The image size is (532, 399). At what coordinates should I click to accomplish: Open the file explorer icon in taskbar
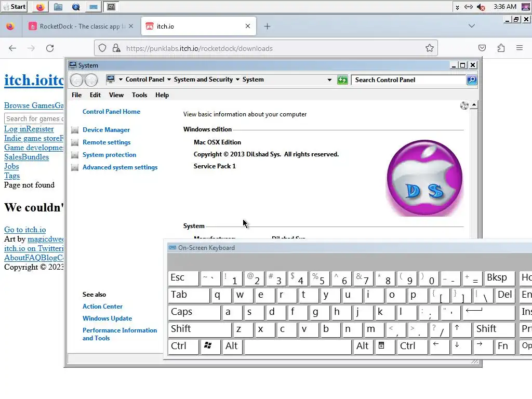tap(58, 7)
